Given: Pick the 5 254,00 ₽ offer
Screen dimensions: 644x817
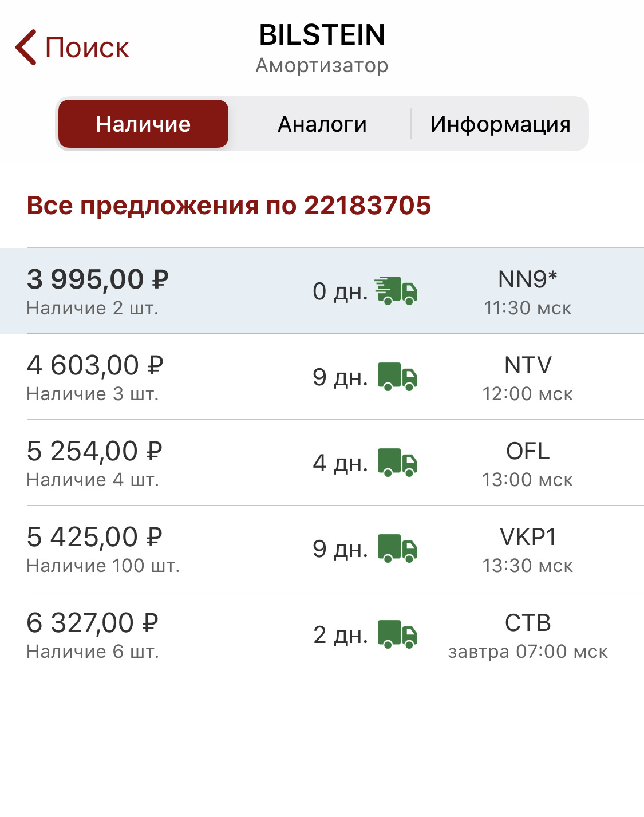Looking at the screenshot, I should coord(94,452).
